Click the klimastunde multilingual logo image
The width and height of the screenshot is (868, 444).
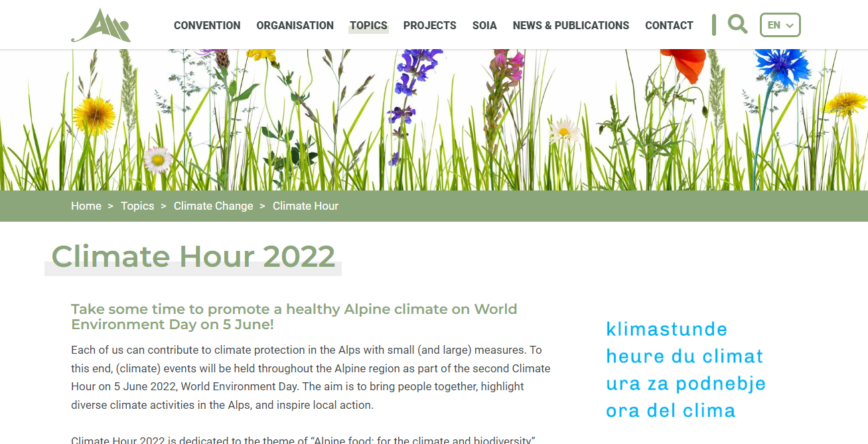point(685,370)
